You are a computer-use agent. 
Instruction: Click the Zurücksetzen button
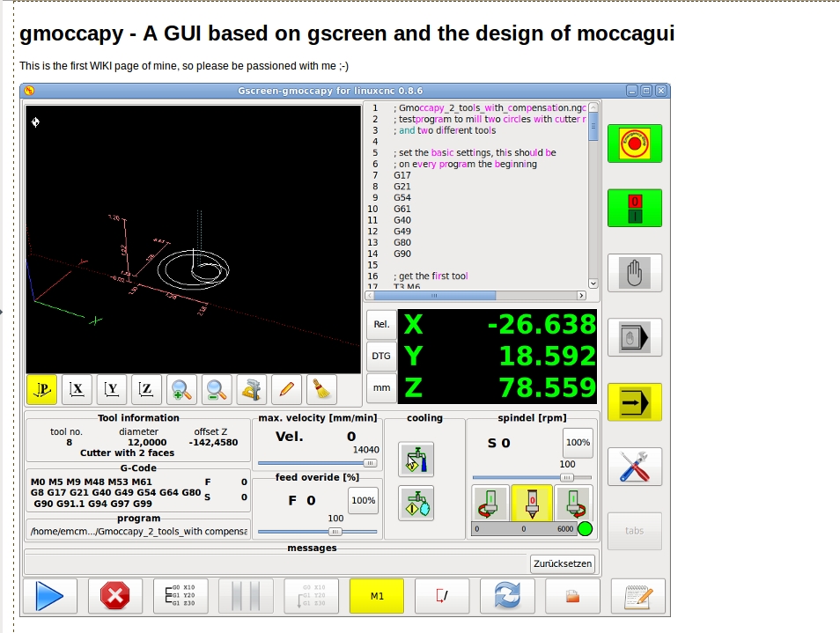563,564
